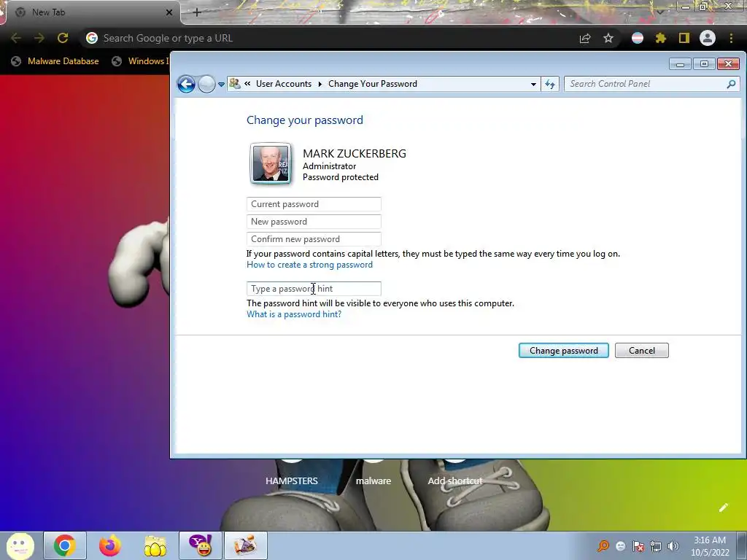Open the folder with eggs taskbar icon
Viewport: 747px width, 560px height.
(x=155, y=545)
